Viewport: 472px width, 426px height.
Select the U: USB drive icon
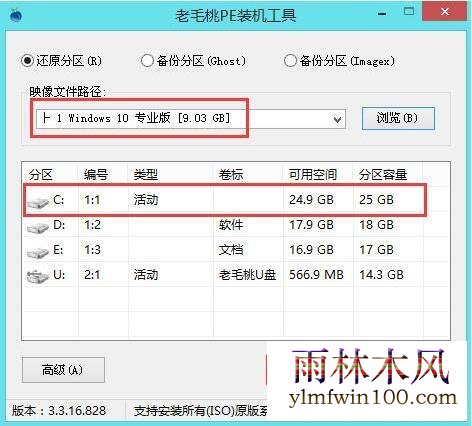pyautogui.click(x=38, y=276)
